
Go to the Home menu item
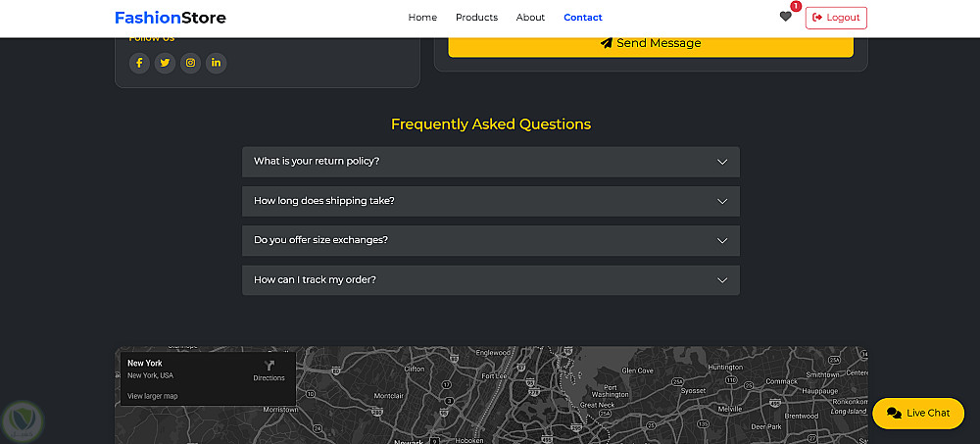tap(422, 18)
